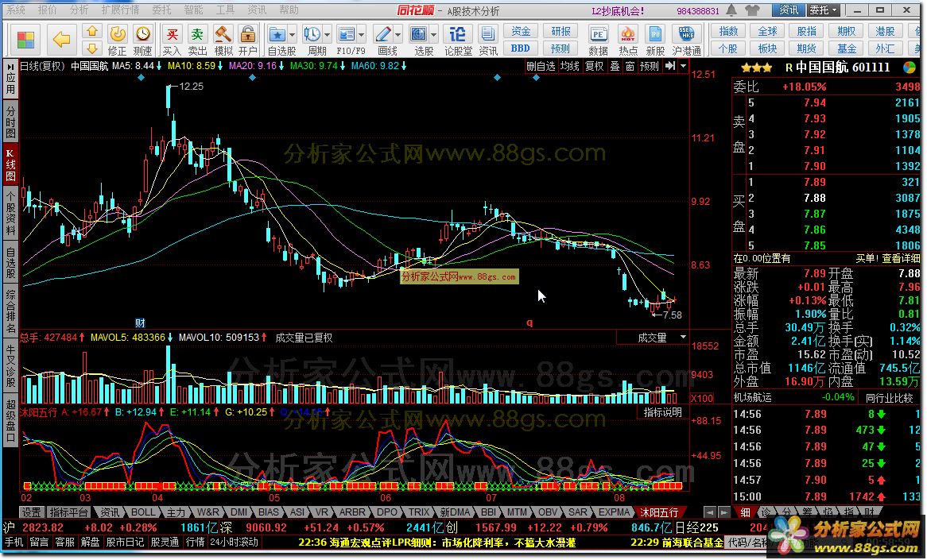Toggle the 叠 overlay chart option

(615, 66)
